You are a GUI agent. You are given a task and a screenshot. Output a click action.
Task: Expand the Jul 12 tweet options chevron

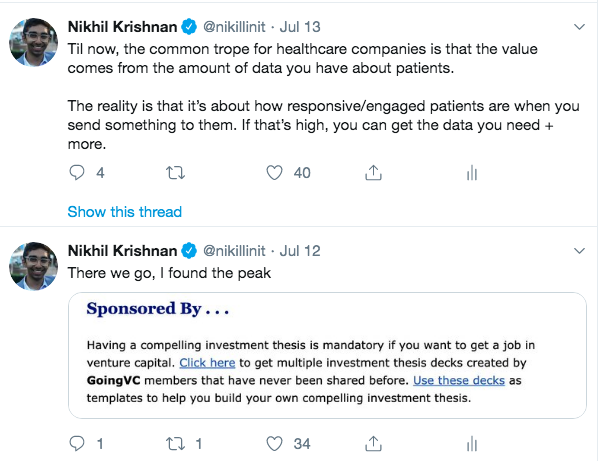[580, 249]
